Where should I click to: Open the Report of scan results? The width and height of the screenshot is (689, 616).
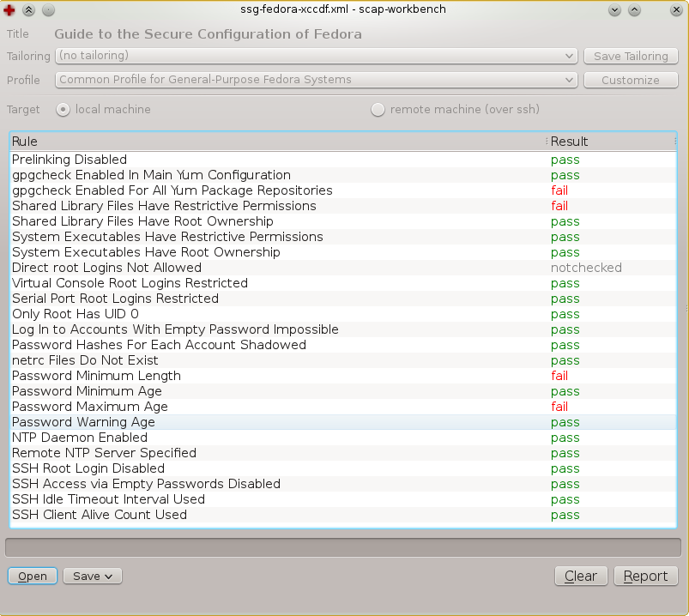tap(646, 577)
